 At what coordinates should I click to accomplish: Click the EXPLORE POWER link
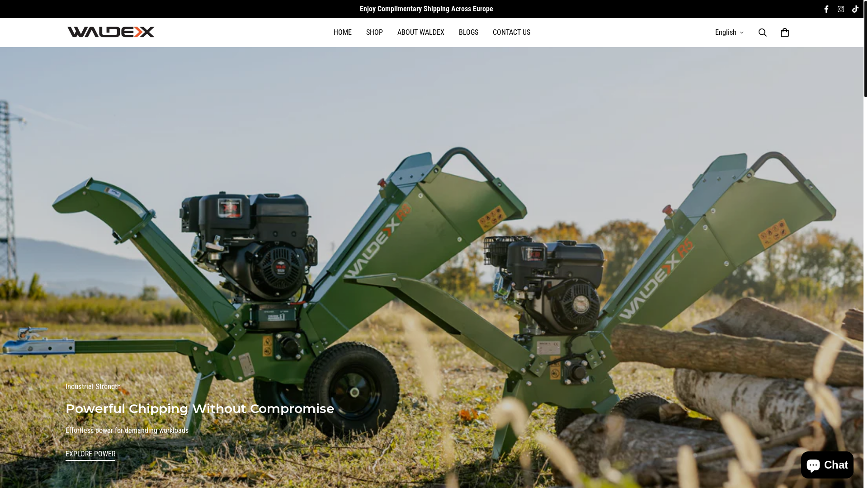point(90,454)
